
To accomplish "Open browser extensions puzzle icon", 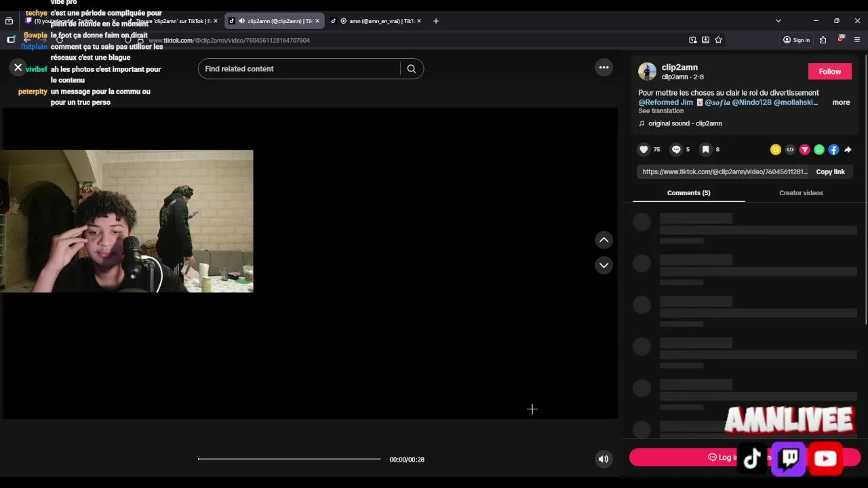I will (x=823, y=40).
